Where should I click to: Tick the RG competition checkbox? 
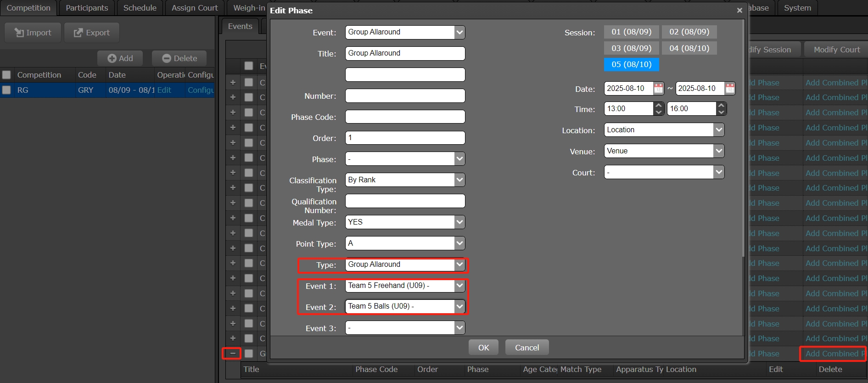7,90
